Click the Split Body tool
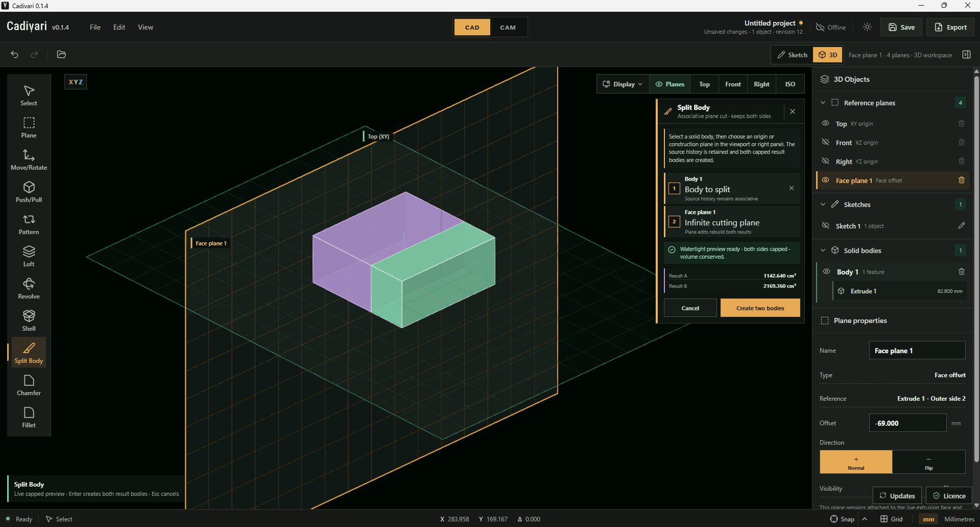 [x=29, y=353]
